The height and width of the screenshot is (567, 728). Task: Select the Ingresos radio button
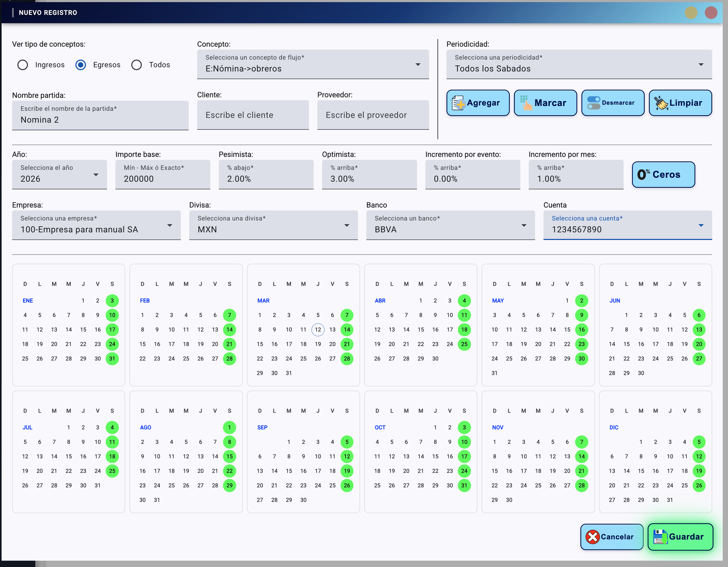[23, 65]
